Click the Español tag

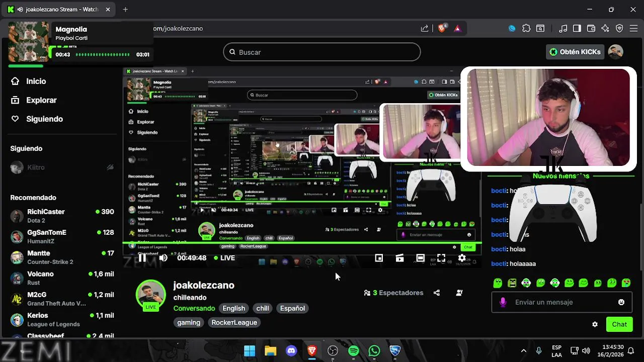click(292, 308)
